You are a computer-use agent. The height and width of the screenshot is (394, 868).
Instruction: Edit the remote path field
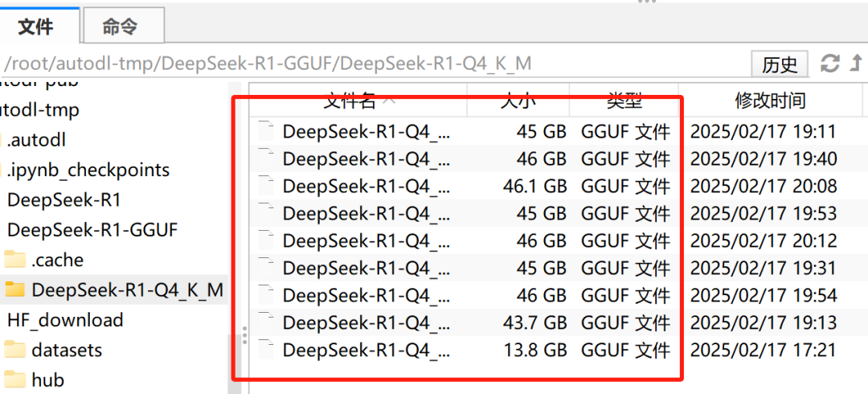pos(374,64)
